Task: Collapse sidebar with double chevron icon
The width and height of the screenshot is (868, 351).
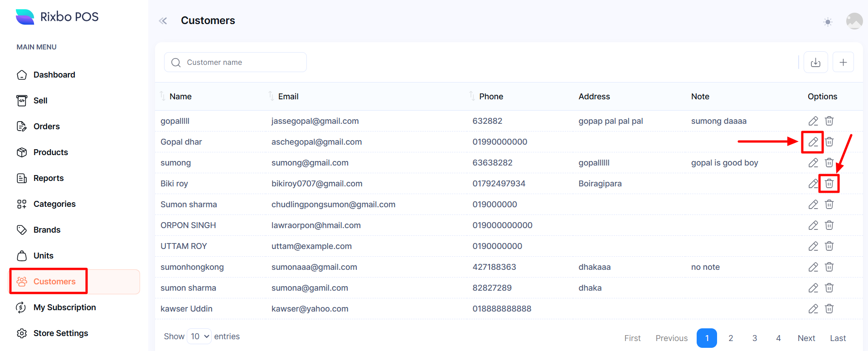Action: (163, 21)
